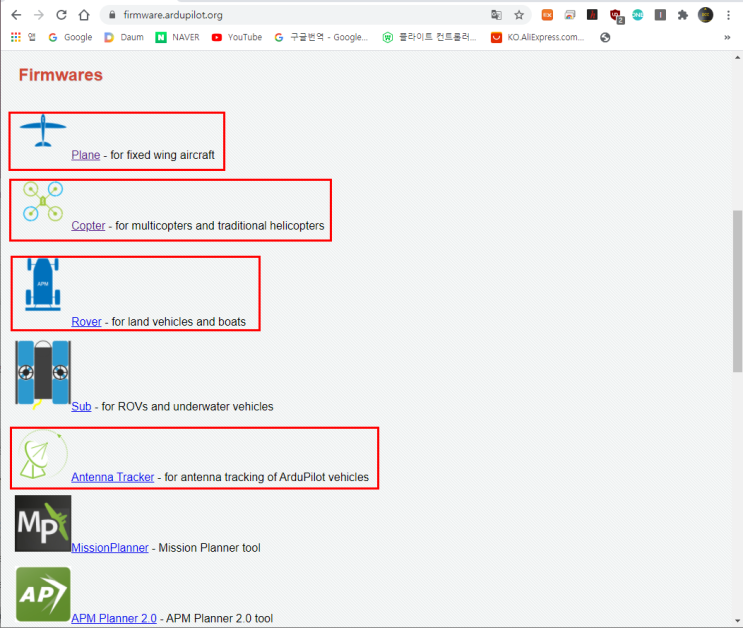743x628 pixels.
Task: Click the padlock site info icon
Action: click(112, 15)
